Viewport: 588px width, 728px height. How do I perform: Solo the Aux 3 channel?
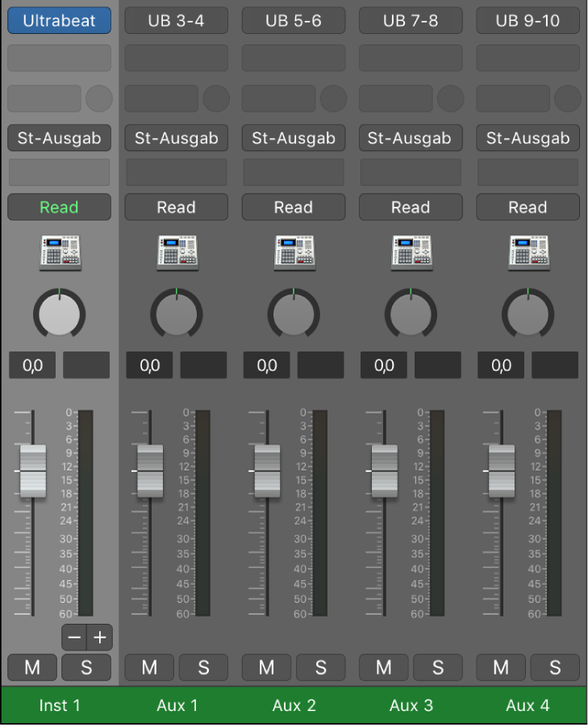(x=438, y=667)
